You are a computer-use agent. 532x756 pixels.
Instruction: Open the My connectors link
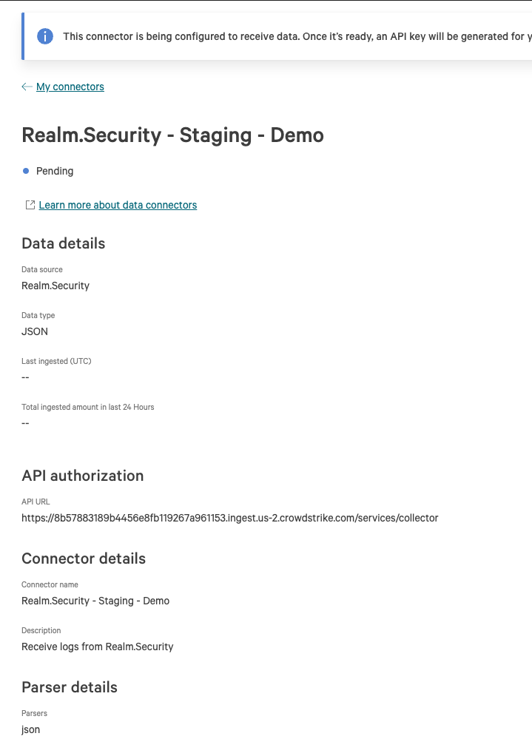[70, 87]
